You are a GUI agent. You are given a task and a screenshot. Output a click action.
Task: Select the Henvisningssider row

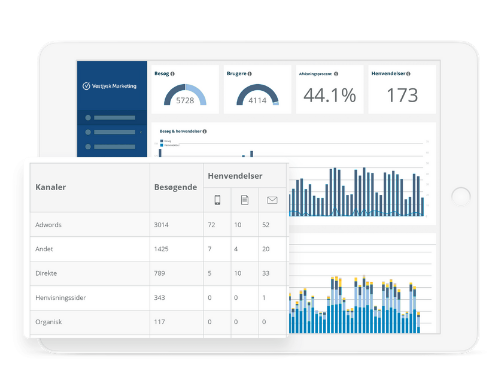pos(158,298)
